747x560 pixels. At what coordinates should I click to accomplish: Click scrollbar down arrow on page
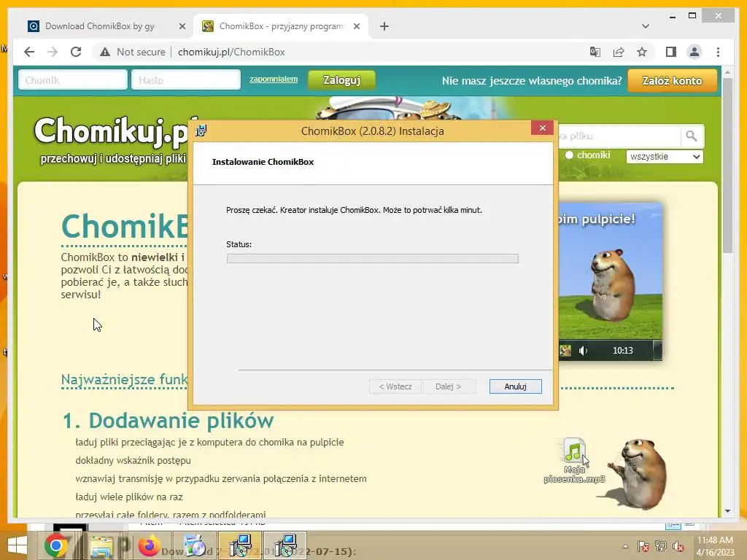pos(727,511)
